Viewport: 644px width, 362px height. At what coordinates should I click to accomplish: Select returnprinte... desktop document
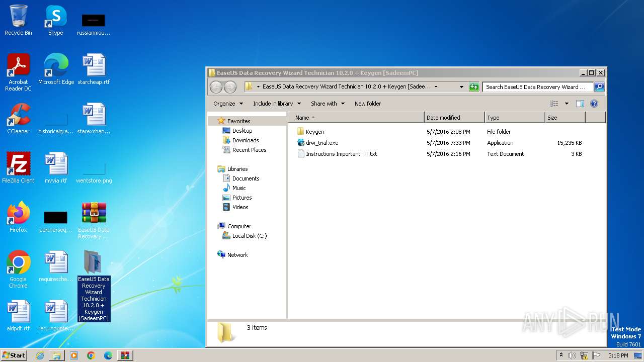pos(56,316)
